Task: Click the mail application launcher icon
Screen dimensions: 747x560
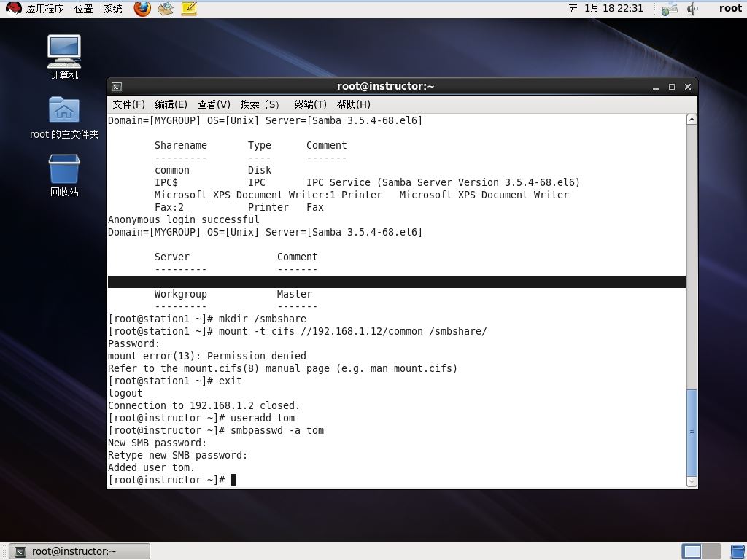Action: click(166, 8)
